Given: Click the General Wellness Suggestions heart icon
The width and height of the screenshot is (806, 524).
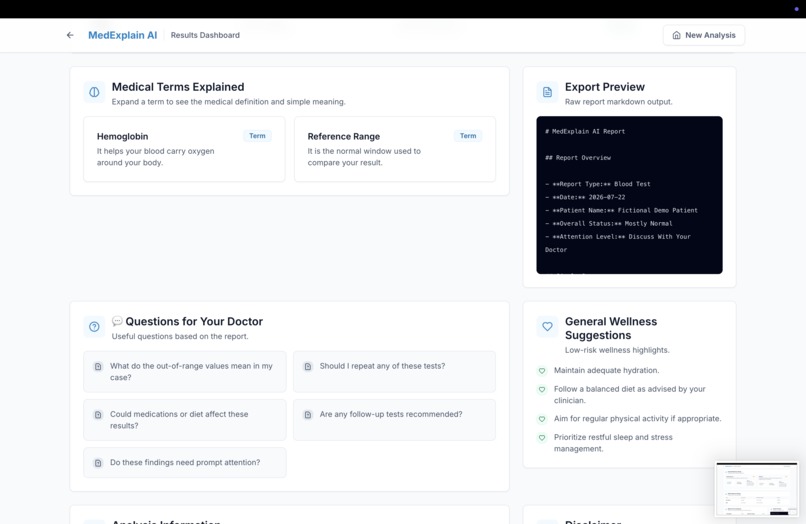Looking at the screenshot, I should pos(547,327).
